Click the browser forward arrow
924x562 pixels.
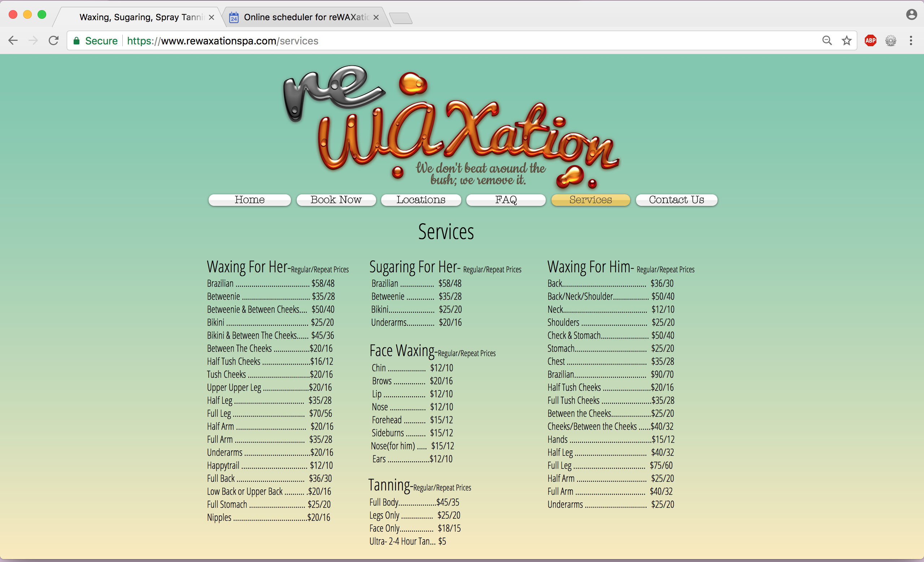point(33,40)
